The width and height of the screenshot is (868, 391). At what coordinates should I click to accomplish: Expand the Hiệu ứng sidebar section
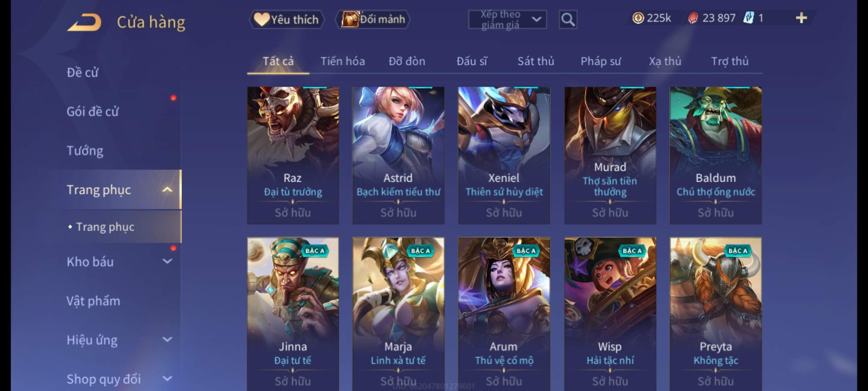point(167,340)
